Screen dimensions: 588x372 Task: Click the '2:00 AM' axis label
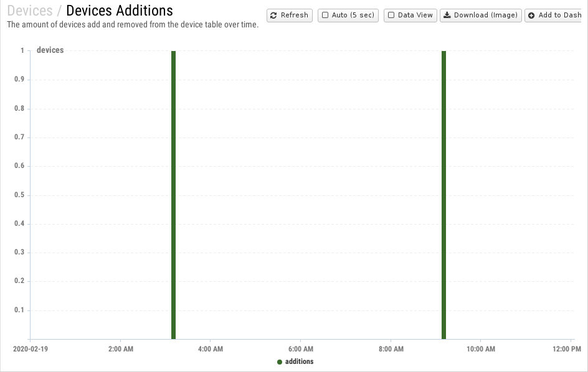pyautogui.click(x=121, y=349)
